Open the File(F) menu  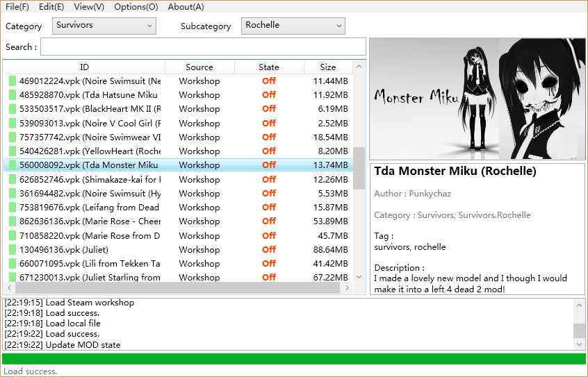coord(17,7)
